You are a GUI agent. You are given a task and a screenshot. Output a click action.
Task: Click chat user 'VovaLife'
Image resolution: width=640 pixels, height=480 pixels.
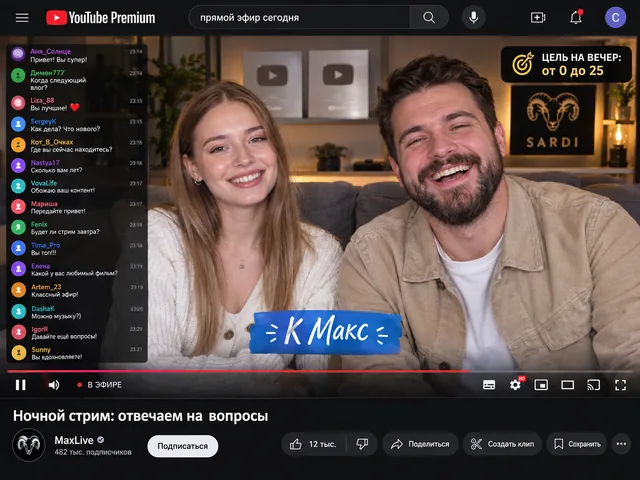(x=44, y=183)
